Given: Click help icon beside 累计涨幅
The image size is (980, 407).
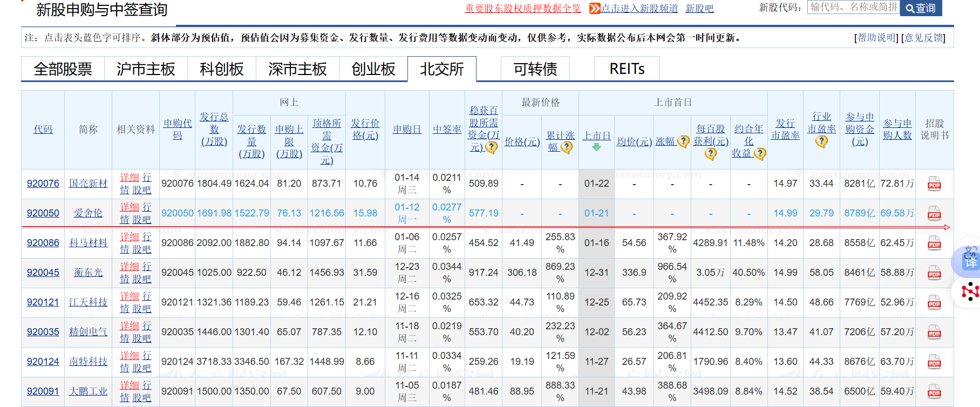Looking at the screenshot, I should 566,147.
